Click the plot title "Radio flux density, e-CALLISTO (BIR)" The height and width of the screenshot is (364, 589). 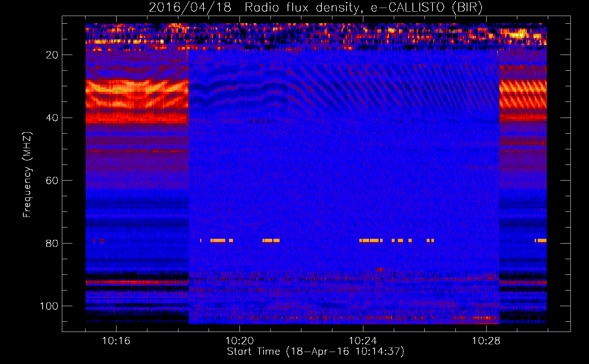(x=363, y=8)
